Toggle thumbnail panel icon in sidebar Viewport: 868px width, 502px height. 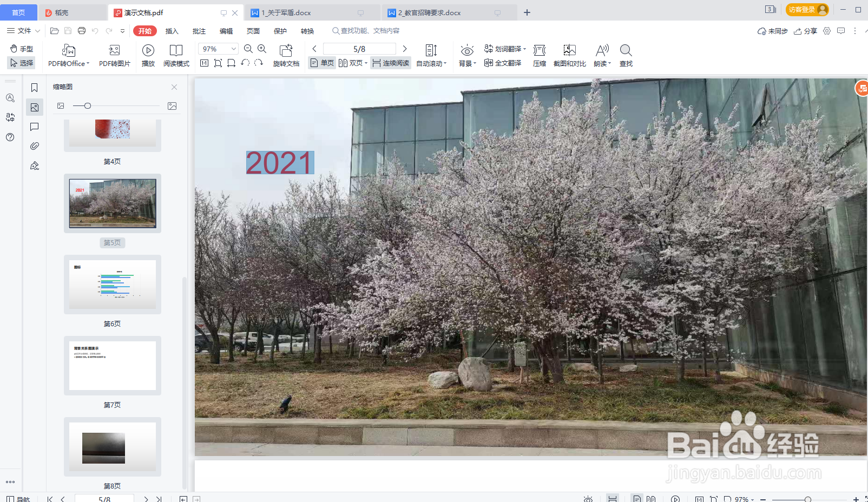[x=34, y=107]
